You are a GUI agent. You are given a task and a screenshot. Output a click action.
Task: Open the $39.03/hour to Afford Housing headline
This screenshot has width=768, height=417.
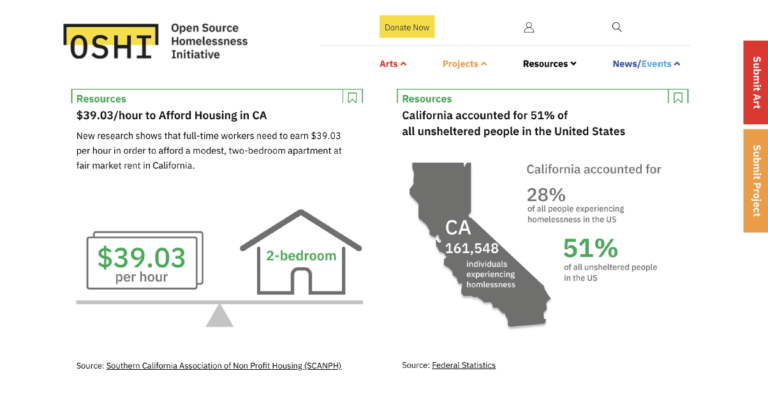pos(171,116)
